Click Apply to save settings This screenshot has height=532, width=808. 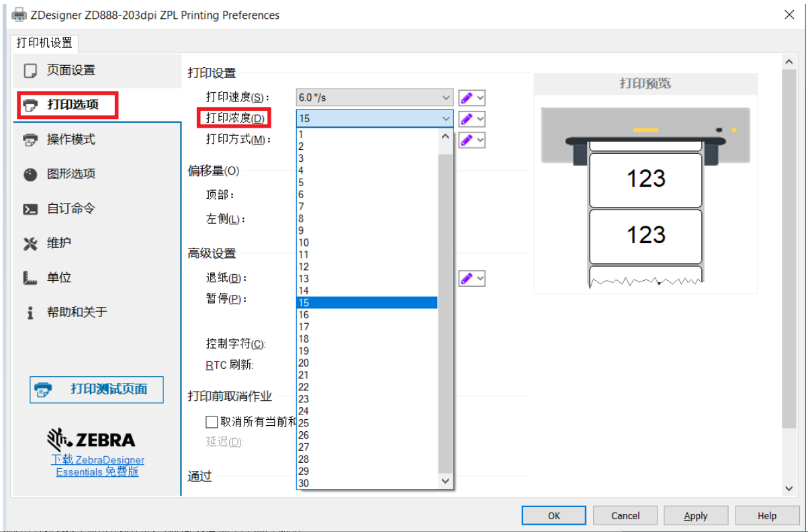tap(696, 515)
